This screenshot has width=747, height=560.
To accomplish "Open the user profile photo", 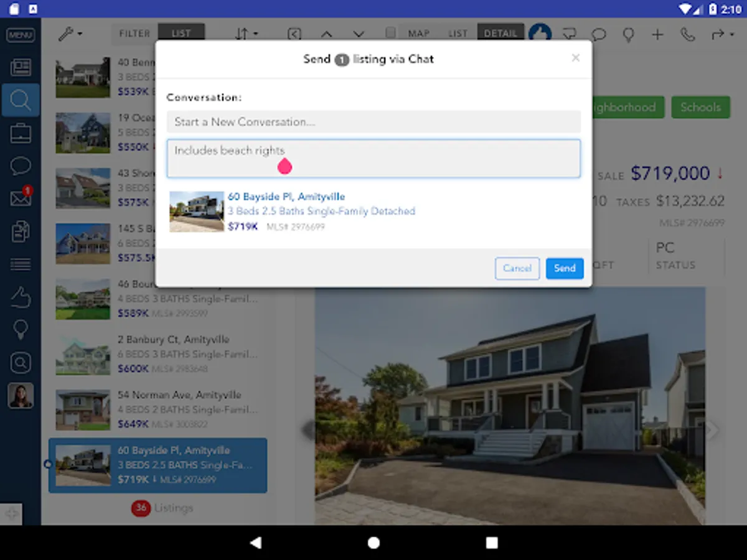I will click(x=21, y=396).
